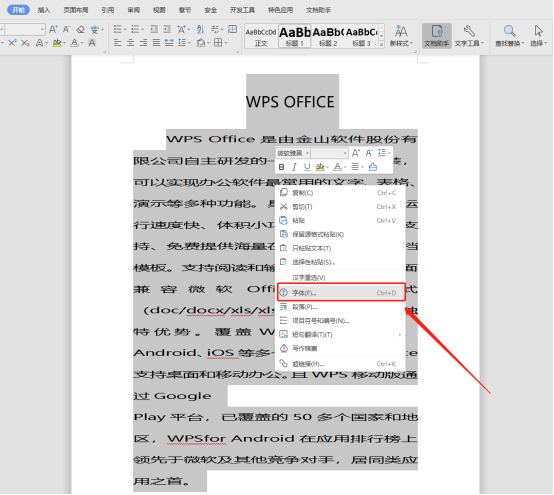This screenshot has height=495, width=554.
Task: Toggle Underline in the mini toolbar
Action: tap(307, 167)
